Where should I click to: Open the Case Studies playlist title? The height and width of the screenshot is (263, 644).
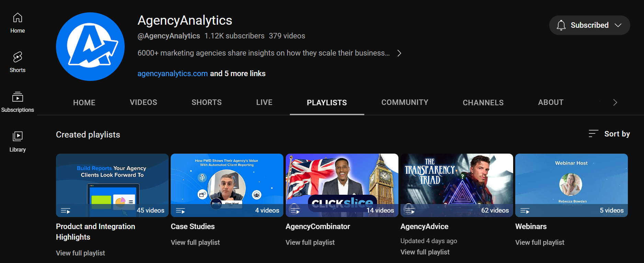click(x=193, y=227)
